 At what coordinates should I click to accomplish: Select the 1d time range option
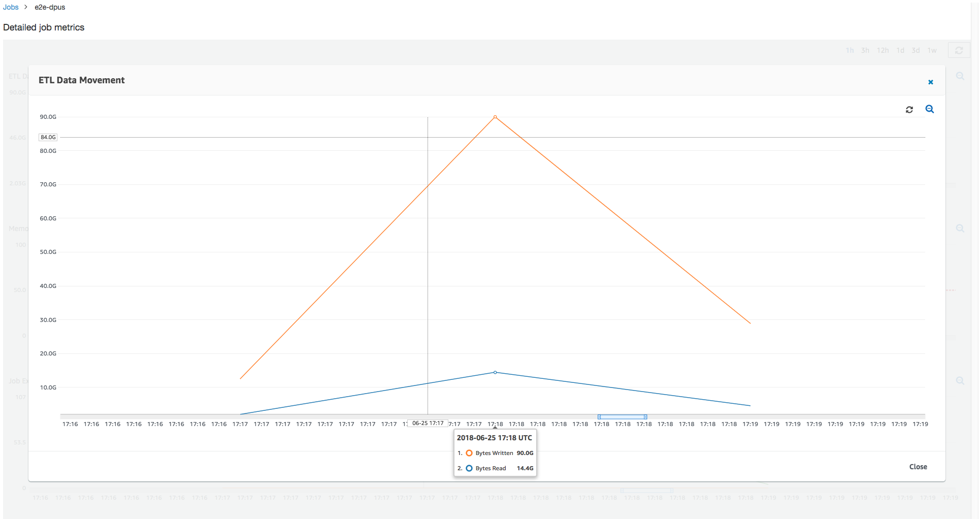click(x=900, y=50)
